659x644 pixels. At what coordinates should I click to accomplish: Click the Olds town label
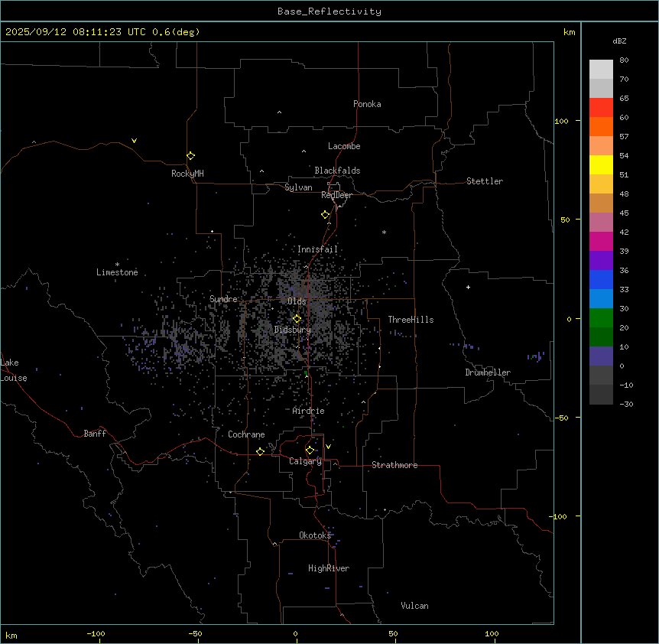pyautogui.click(x=297, y=301)
